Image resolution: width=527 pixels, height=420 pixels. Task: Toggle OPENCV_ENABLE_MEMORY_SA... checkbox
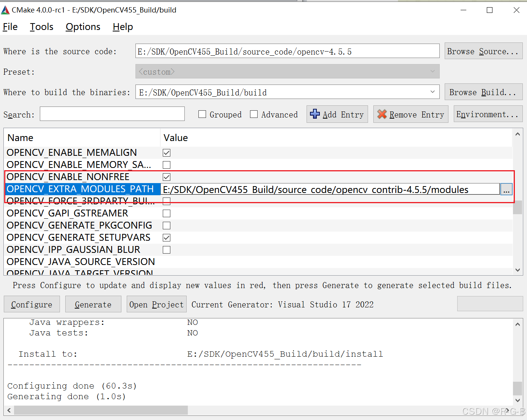pyautogui.click(x=167, y=165)
